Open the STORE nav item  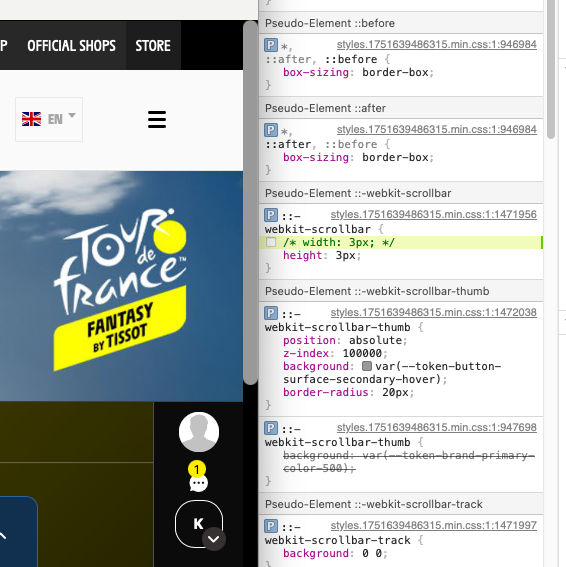153,46
